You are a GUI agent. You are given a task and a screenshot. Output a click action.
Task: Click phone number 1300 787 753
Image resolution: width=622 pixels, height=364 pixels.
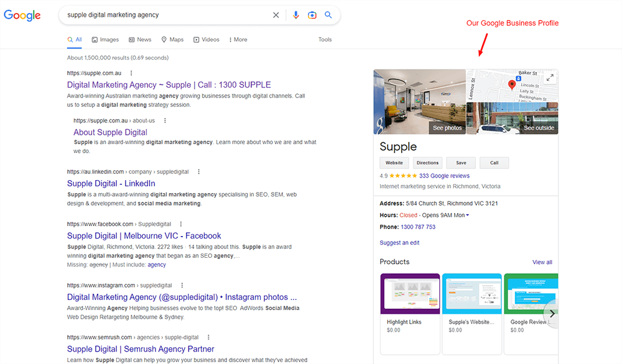(418, 227)
